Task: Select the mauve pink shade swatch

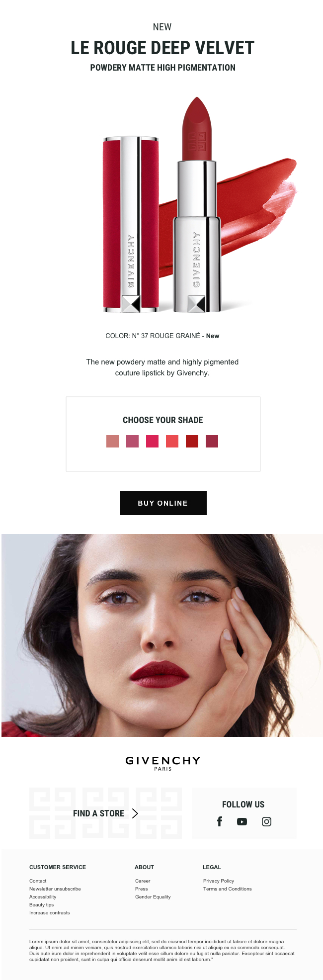Action: (x=132, y=441)
